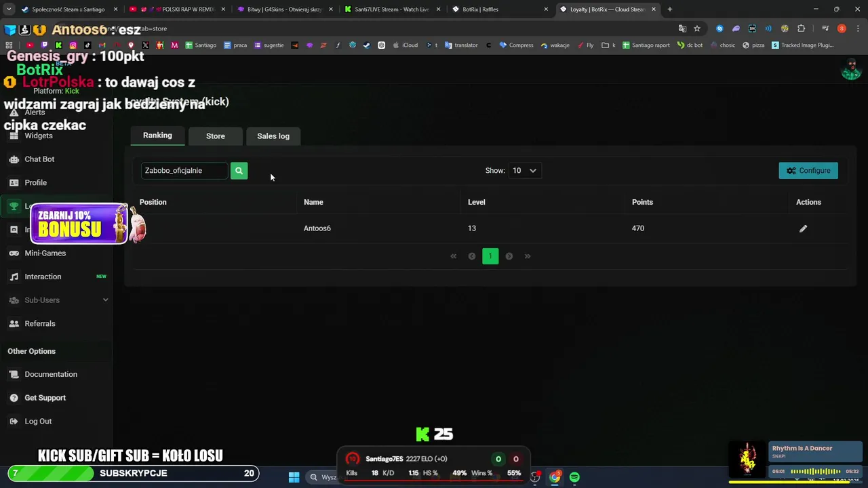Open Chat Bot in the sidebar
This screenshot has width=868, height=488.
(39, 159)
